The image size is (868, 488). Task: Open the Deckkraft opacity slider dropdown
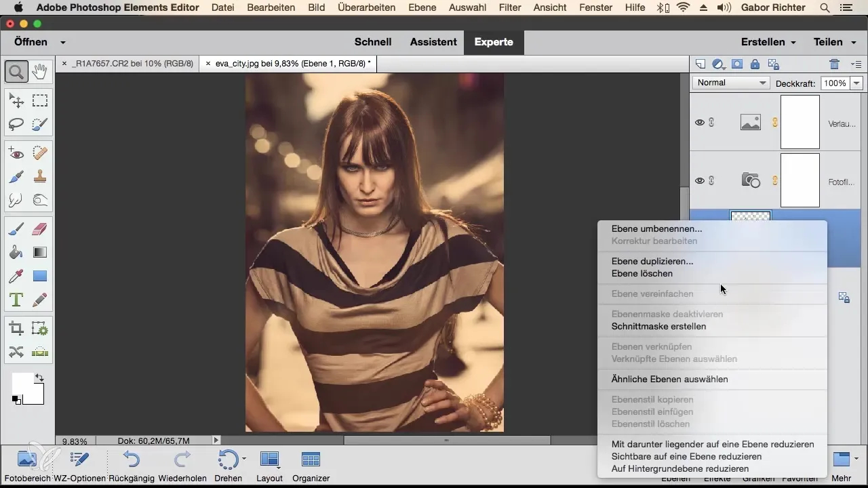856,83
